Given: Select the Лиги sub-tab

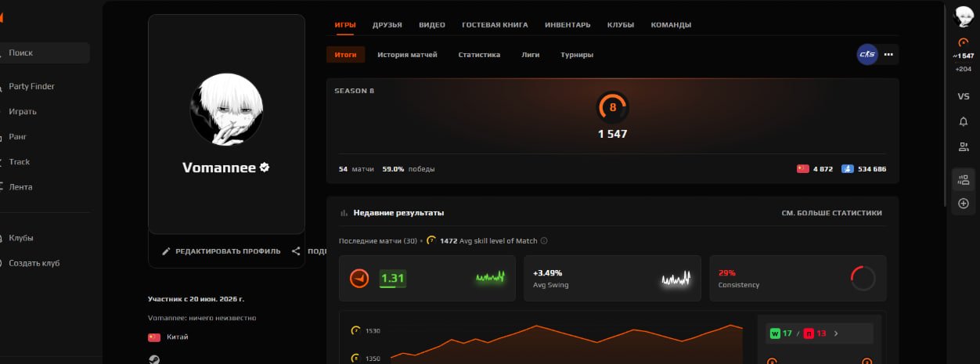Looking at the screenshot, I should pyautogui.click(x=531, y=55).
